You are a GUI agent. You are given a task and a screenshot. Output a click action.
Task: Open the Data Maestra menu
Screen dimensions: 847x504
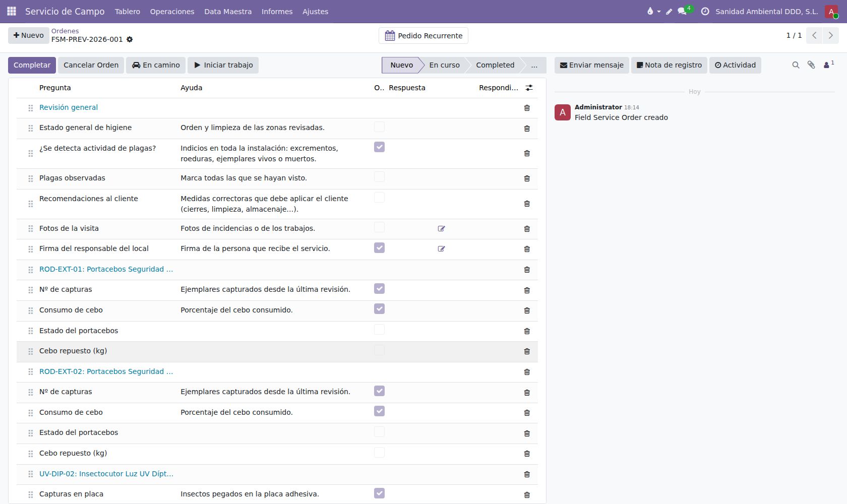pos(228,12)
